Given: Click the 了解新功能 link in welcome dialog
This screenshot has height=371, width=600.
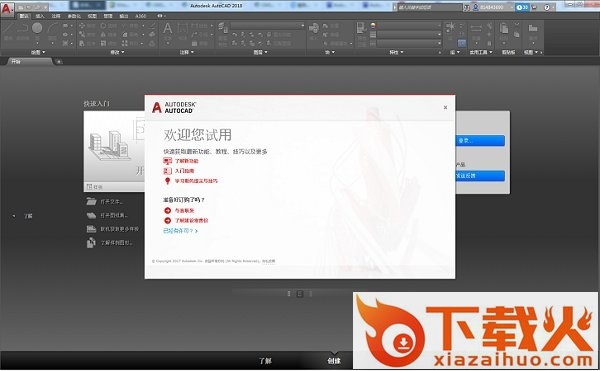Looking at the screenshot, I should pos(186,161).
